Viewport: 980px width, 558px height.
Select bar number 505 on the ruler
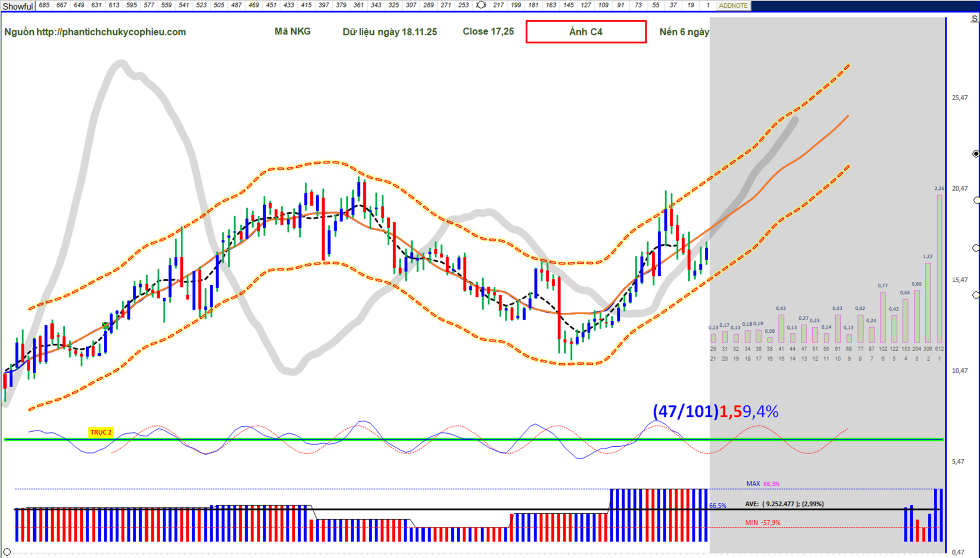point(219,5)
